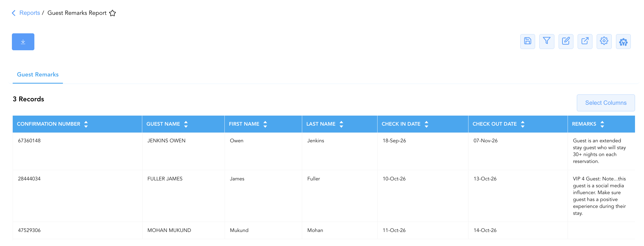Click the export external-link icon
Image resolution: width=644 pixels, height=246 pixels.
click(x=585, y=41)
